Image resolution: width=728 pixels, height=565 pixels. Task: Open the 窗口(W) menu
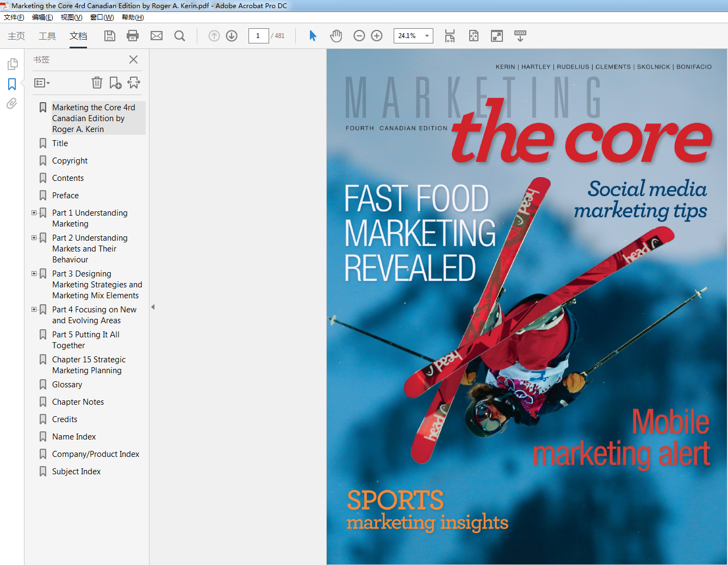[x=102, y=17]
